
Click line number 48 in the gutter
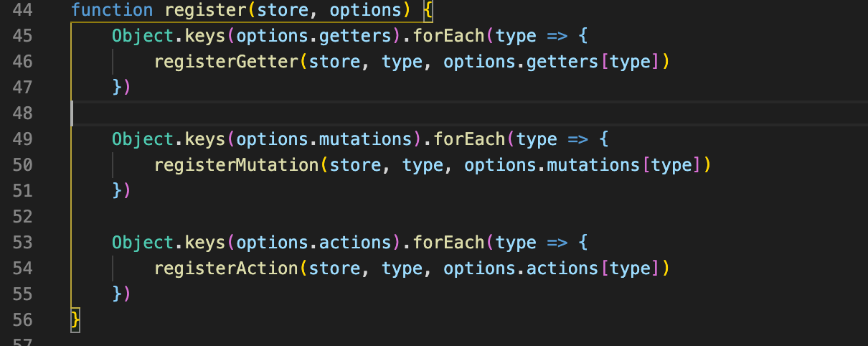tap(23, 113)
